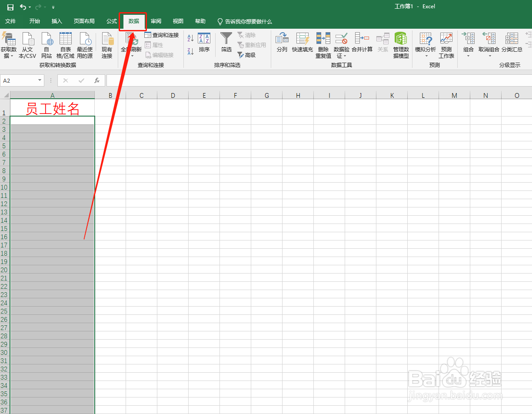This screenshot has width=532, height=414.
Task: Import From Text/CSV (从文本/CSV)
Action: tap(27, 46)
